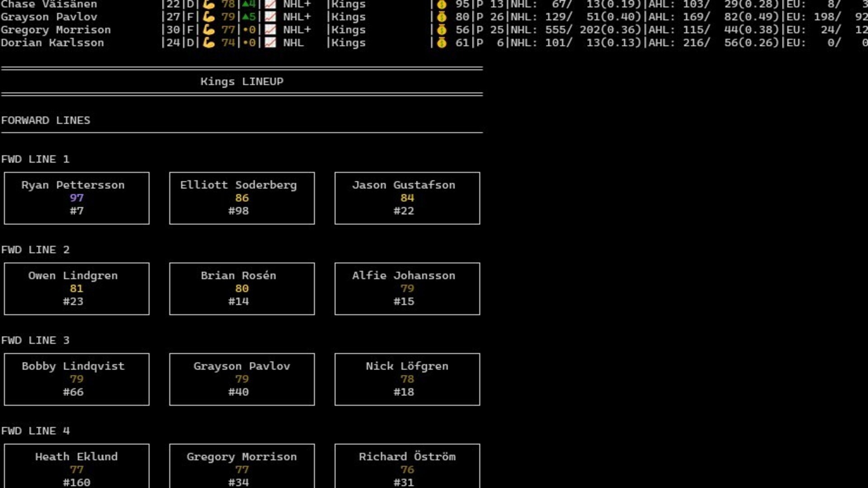The image size is (868, 488).
Task: Click the chart icon in Gregory Morrison's row
Action: 270,30
